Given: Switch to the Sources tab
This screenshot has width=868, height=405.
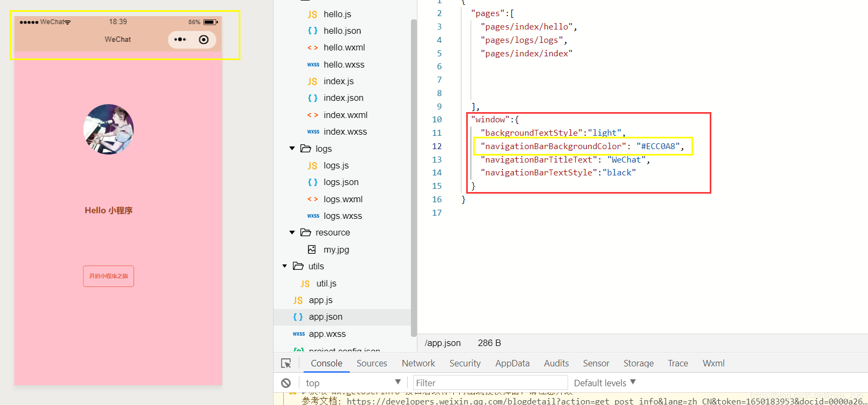Looking at the screenshot, I should [372, 363].
